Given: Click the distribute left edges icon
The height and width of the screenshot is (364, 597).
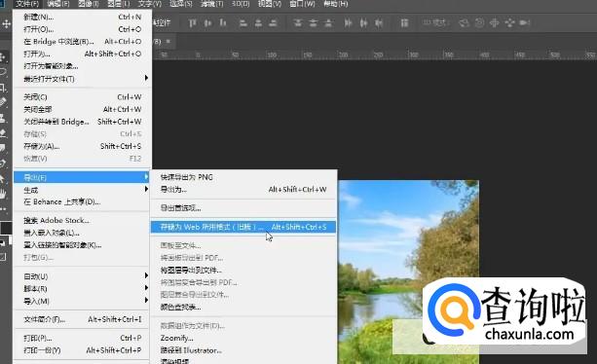Looking at the screenshot, I should tap(348, 23).
